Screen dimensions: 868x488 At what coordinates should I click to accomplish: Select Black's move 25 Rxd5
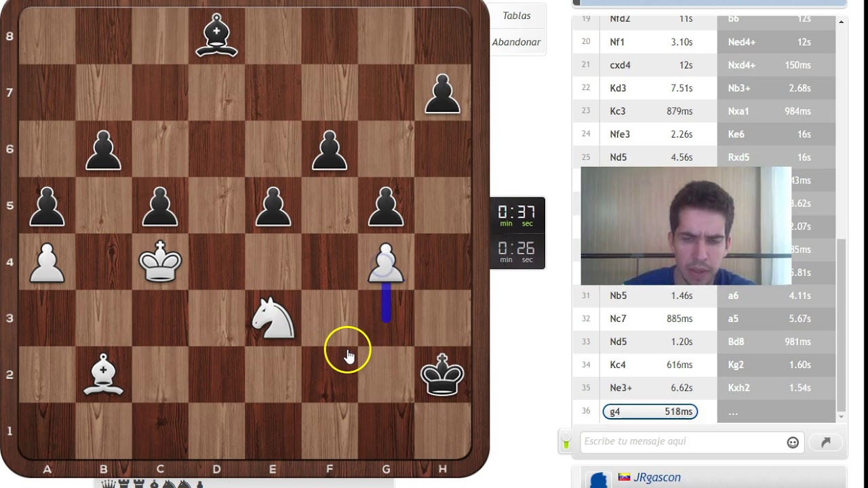click(x=775, y=157)
